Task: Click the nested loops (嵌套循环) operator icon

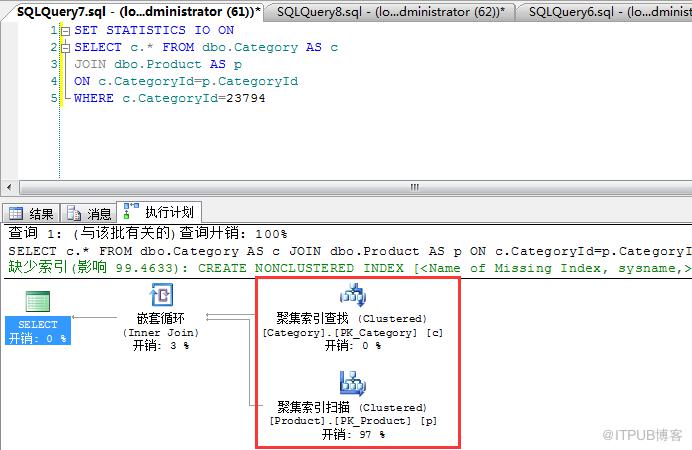Action: point(161,295)
